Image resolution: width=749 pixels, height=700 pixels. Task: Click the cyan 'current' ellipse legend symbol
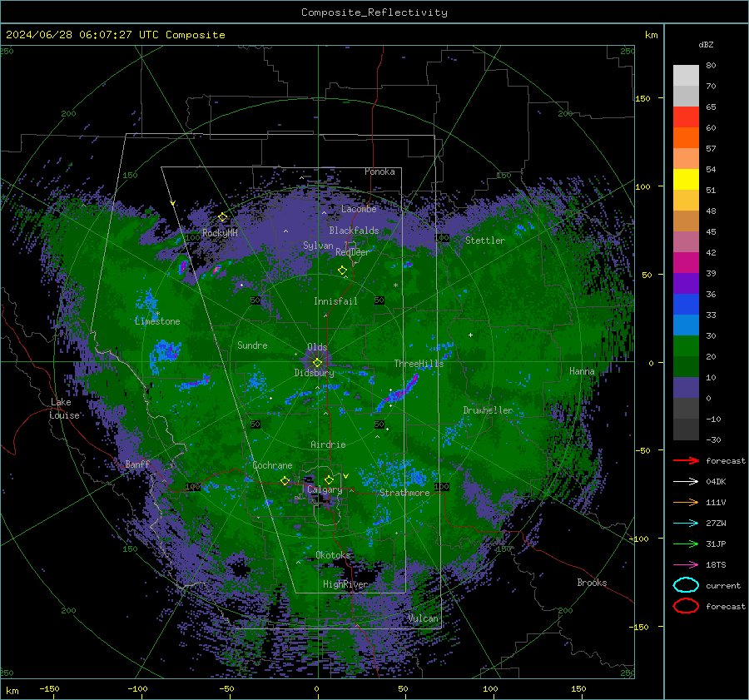point(686,585)
